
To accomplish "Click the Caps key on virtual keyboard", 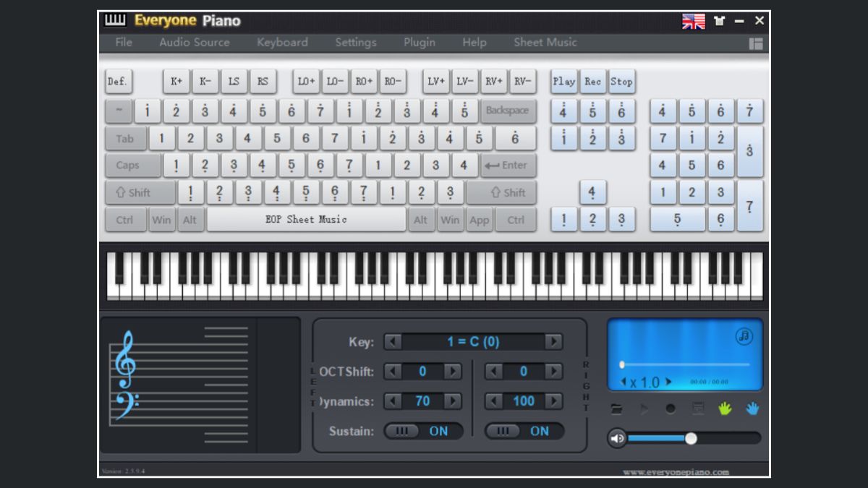I will 133,165.
